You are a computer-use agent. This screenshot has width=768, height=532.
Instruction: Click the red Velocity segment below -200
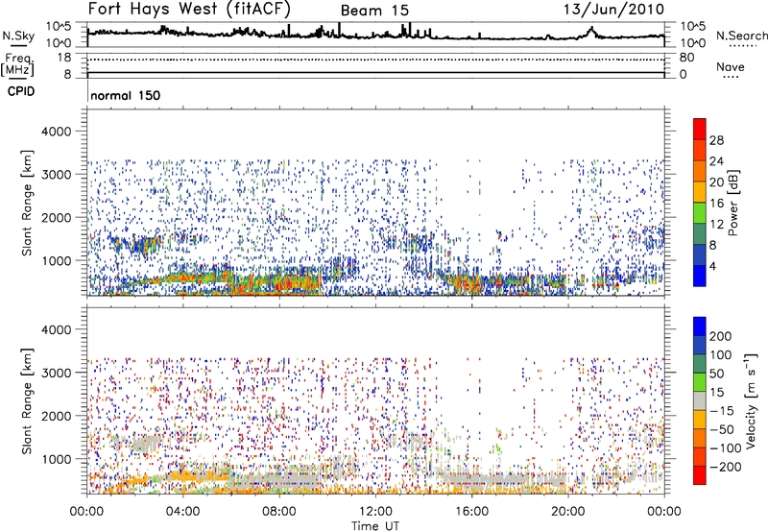tap(700, 475)
